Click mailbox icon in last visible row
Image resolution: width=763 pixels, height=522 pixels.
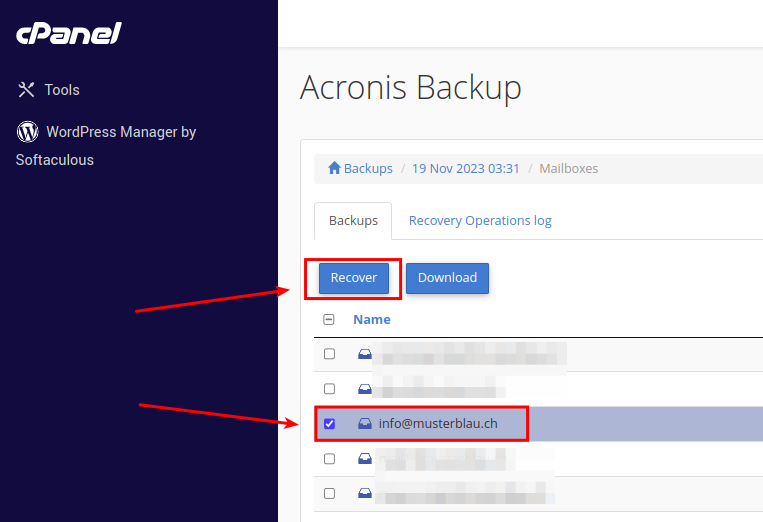pyautogui.click(x=365, y=493)
